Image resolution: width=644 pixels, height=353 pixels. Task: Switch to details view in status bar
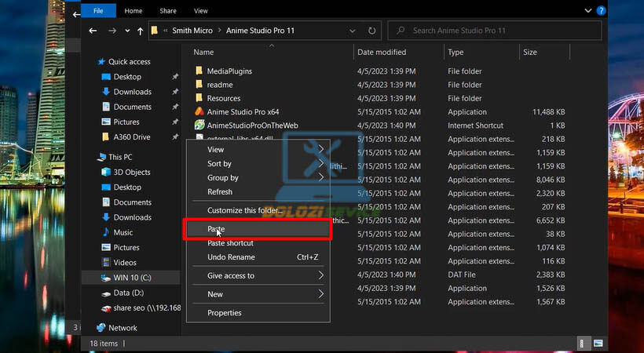click(x=584, y=343)
